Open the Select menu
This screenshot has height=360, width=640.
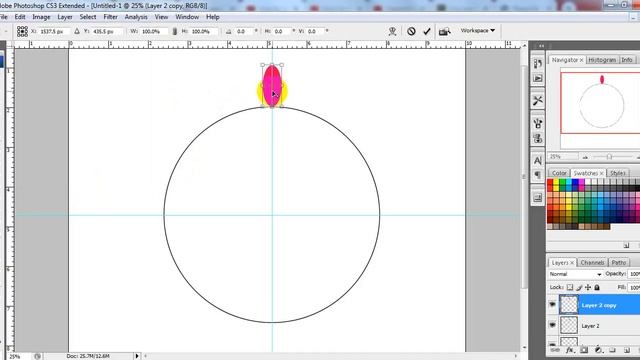tap(88, 17)
